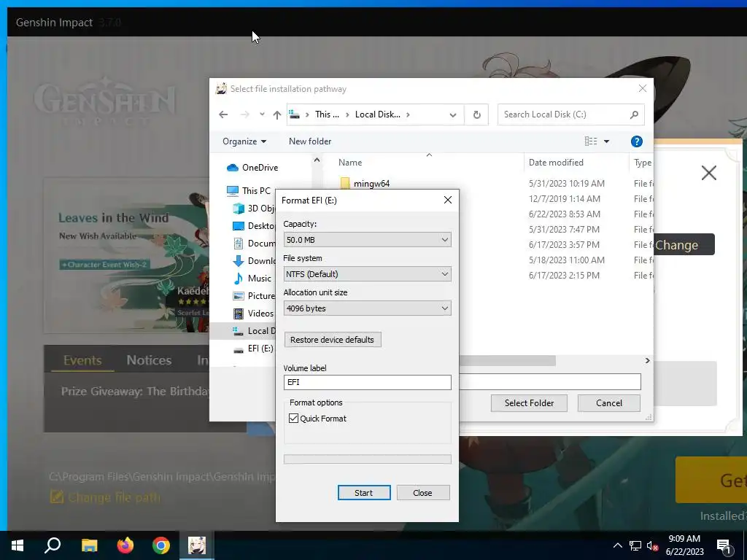Click the 12/7/2019 1:14 AM row
This screenshot has height=560, width=747.
click(564, 199)
